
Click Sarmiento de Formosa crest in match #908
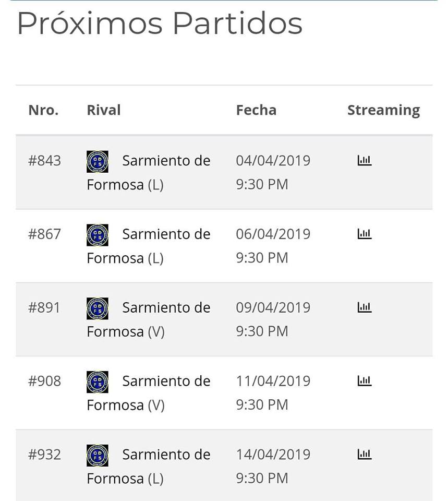(x=98, y=382)
